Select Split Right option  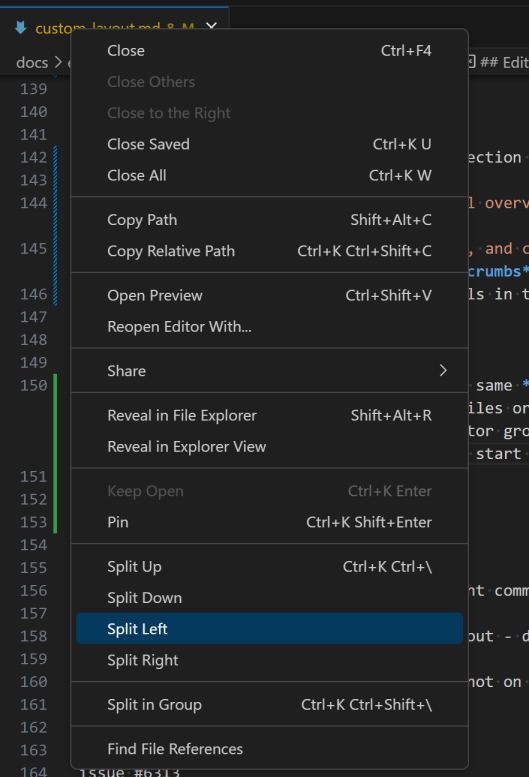269,660
